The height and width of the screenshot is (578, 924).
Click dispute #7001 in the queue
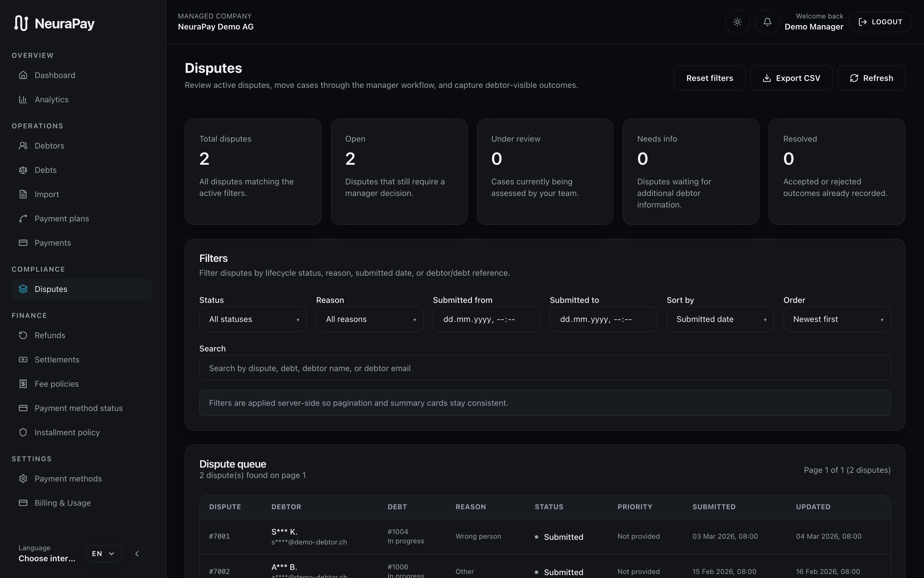[x=219, y=536]
